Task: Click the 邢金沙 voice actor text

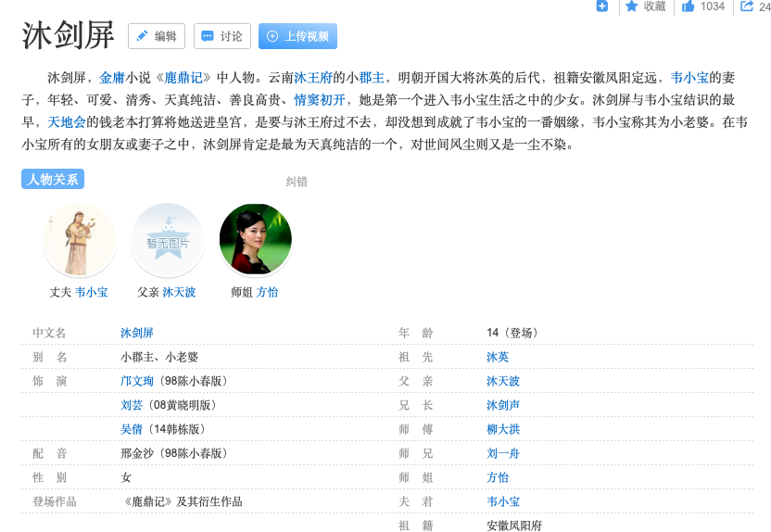Action: [137, 453]
